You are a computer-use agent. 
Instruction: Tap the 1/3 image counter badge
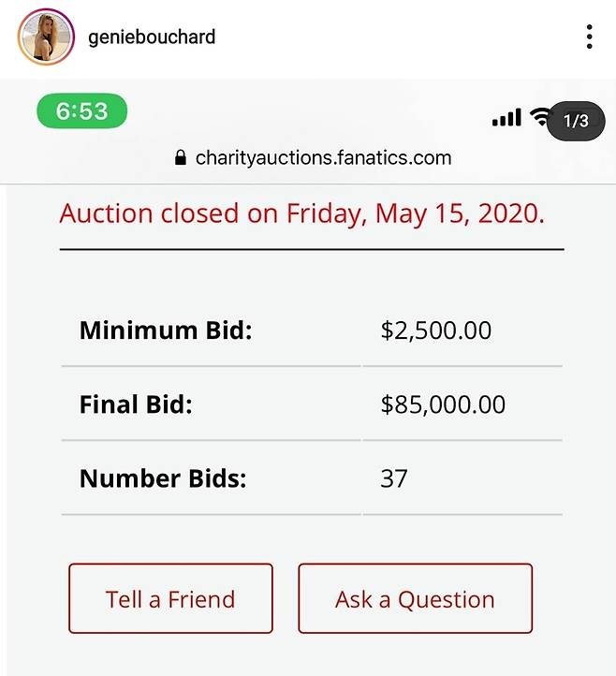(575, 121)
